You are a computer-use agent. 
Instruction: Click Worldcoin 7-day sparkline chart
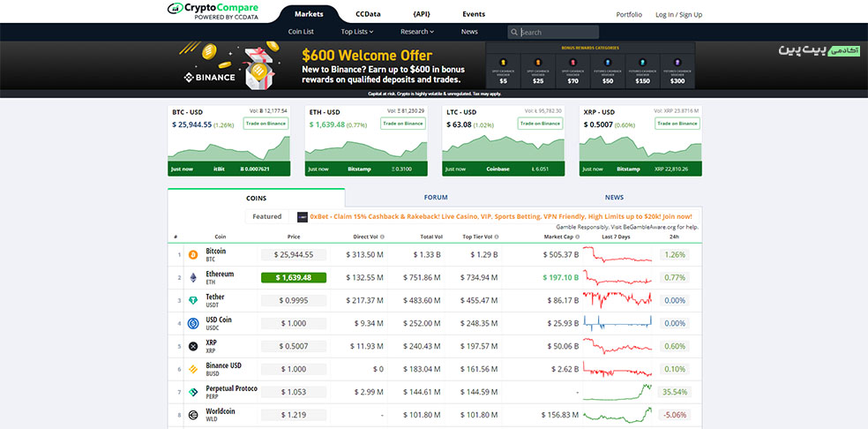(617, 415)
